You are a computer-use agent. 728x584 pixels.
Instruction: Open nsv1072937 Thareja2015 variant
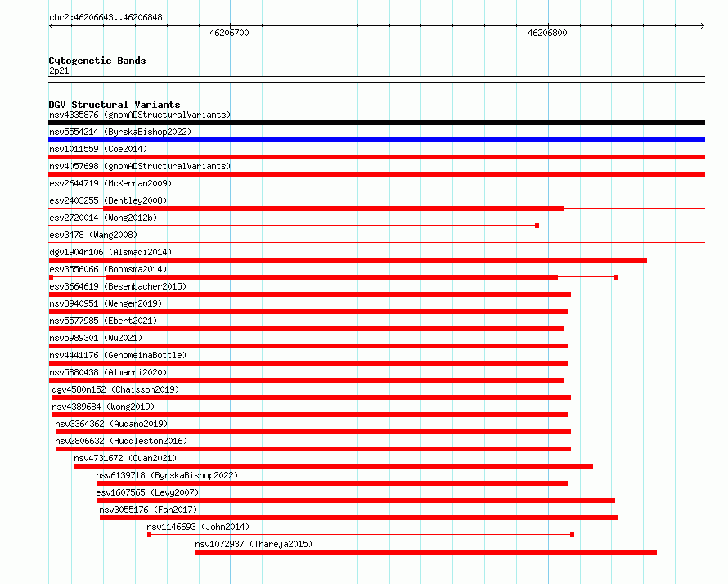(x=254, y=544)
